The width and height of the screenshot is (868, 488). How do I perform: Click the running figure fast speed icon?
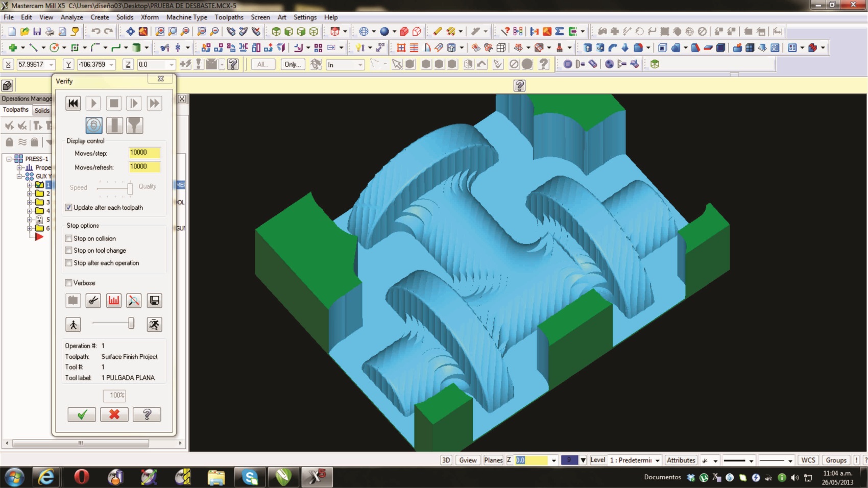coord(154,324)
